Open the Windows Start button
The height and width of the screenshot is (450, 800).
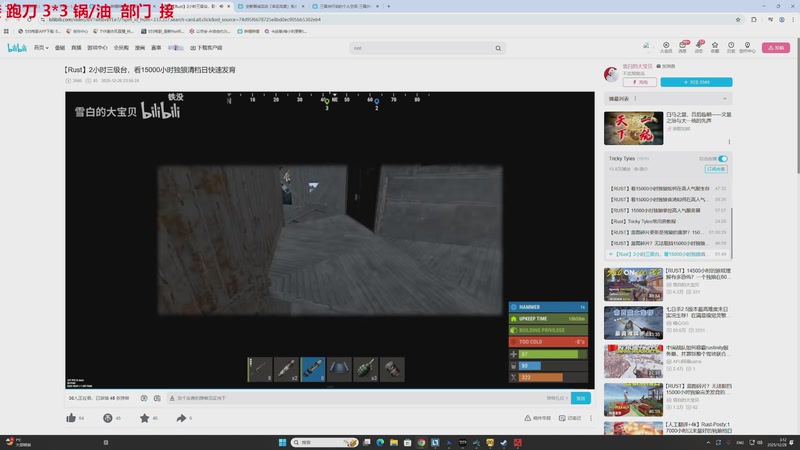[282, 442]
